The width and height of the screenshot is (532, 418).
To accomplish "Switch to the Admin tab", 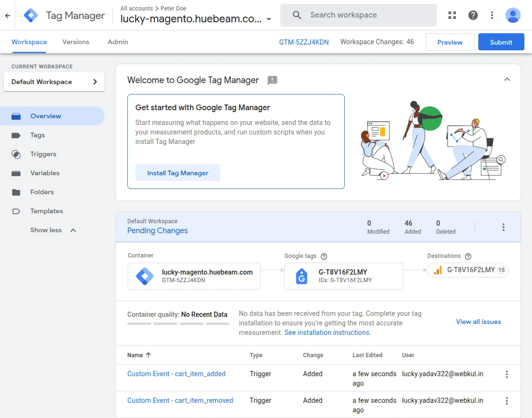I will (x=118, y=42).
